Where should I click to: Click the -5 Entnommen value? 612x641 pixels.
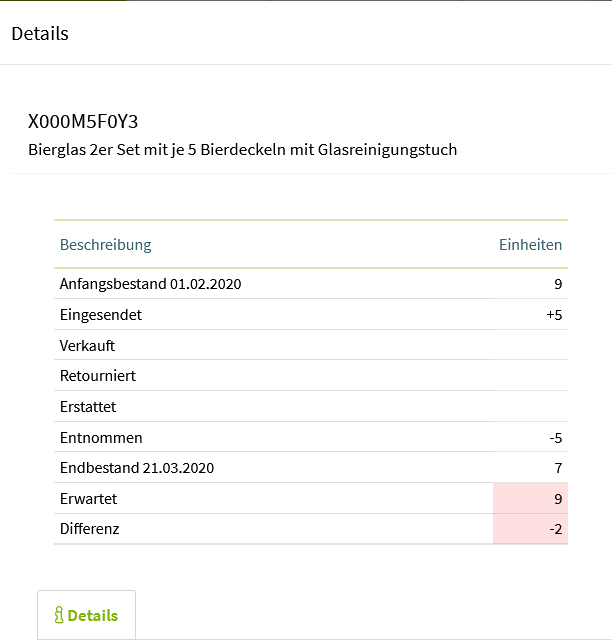[x=556, y=438]
